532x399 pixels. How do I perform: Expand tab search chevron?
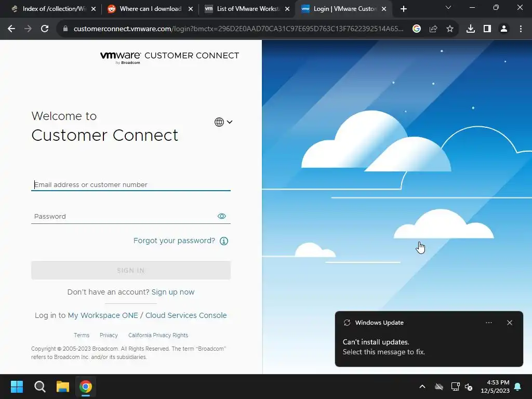[448, 7]
